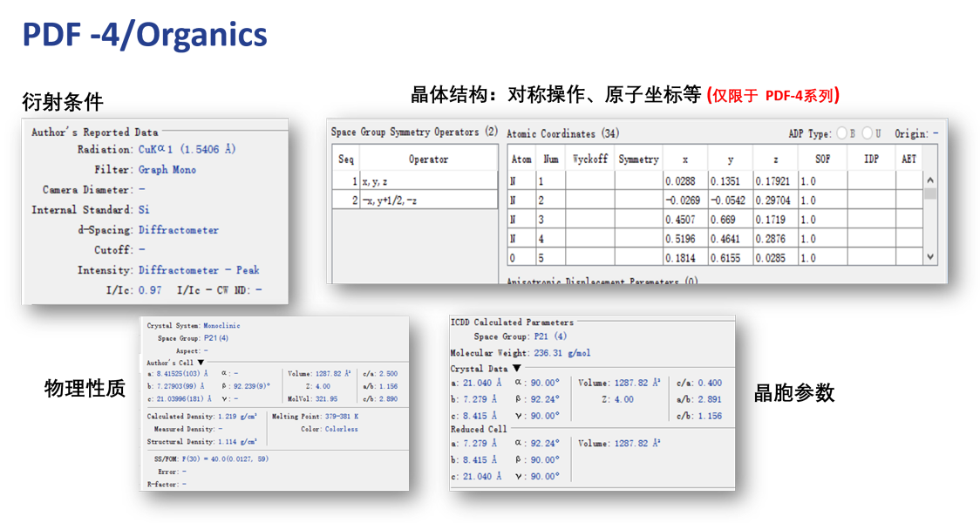Collapse the Crystal Data section triangle
The image size is (980, 523).
pyautogui.click(x=517, y=369)
